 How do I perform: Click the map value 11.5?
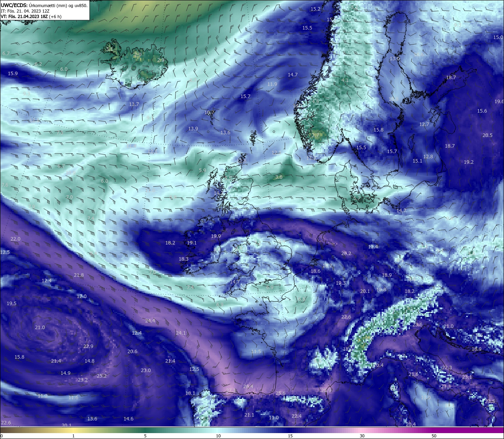256,351
